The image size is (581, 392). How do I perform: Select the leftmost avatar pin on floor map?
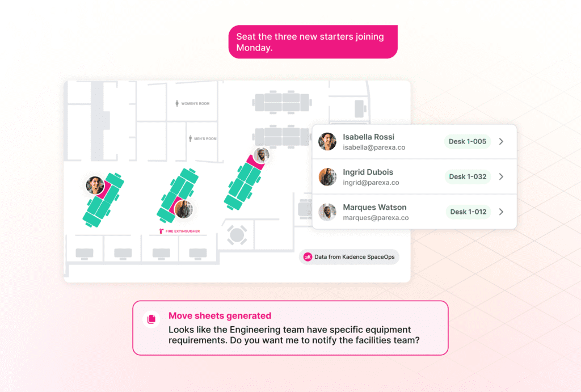[x=95, y=185]
